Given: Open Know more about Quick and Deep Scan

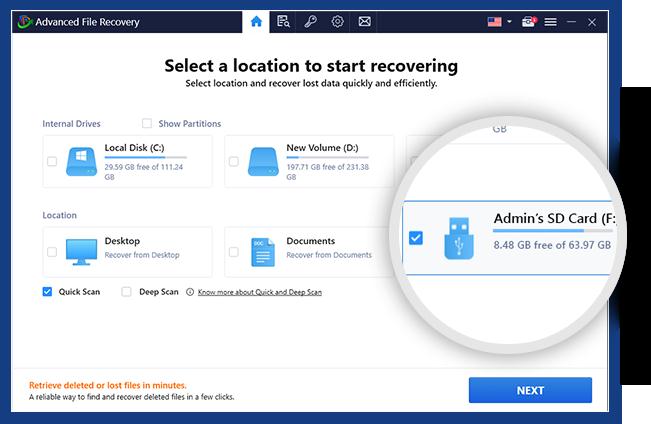Looking at the screenshot, I should (x=259, y=292).
